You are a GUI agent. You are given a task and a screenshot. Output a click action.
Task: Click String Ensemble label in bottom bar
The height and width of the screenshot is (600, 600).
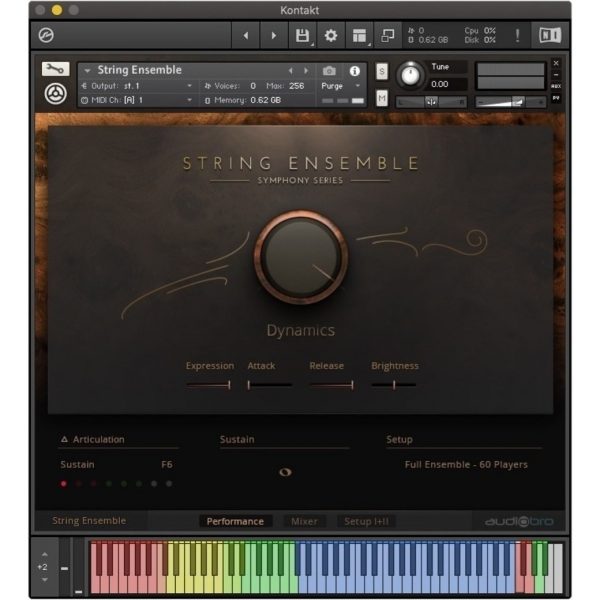tap(89, 521)
